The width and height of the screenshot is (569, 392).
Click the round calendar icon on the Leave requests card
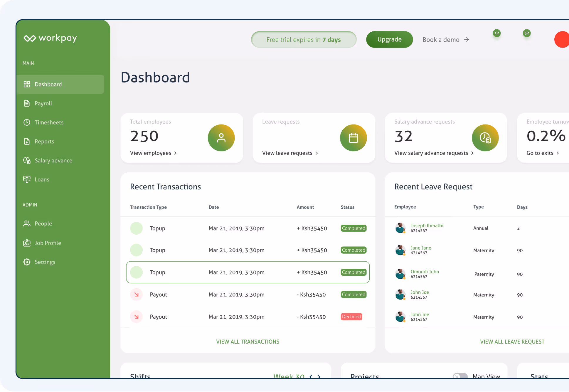coord(353,138)
